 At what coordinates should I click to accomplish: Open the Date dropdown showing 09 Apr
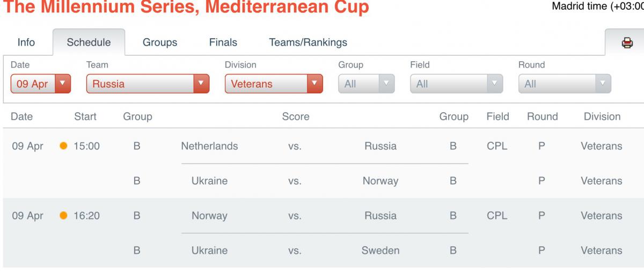(x=41, y=84)
